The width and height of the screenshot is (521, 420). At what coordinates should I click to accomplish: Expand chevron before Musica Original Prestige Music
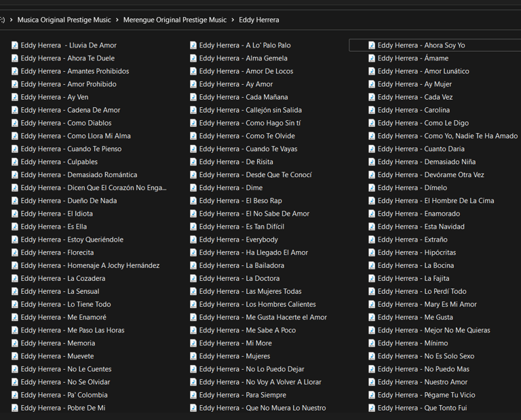click(12, 20)
